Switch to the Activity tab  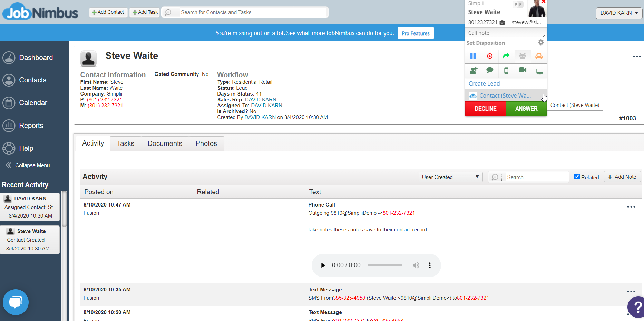pos(93,143)
